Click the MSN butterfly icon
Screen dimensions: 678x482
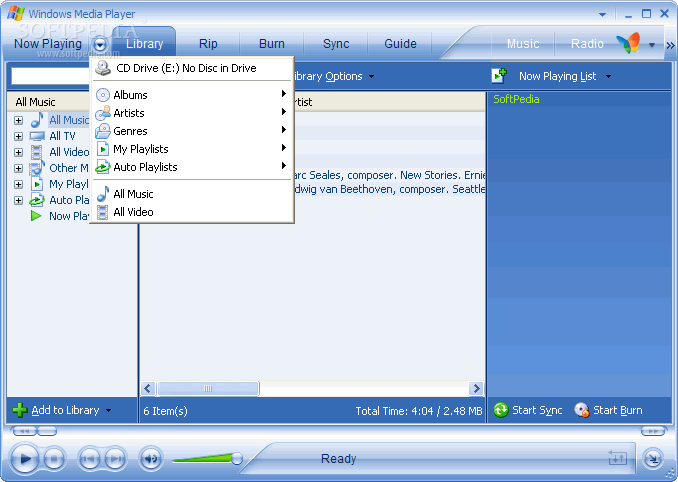[628, 43]
